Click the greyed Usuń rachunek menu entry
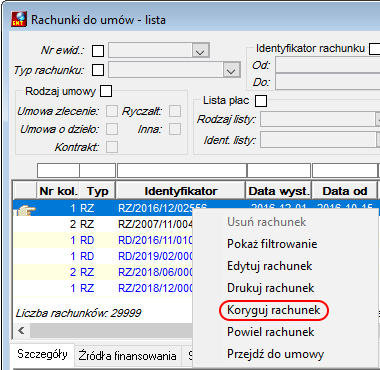The height and width of the screenshot is (370, 380). [267, 222]
